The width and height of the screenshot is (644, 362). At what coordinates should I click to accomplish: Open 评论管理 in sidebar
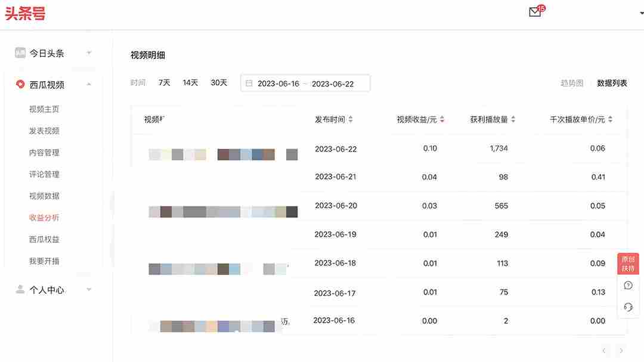[44, 174]
